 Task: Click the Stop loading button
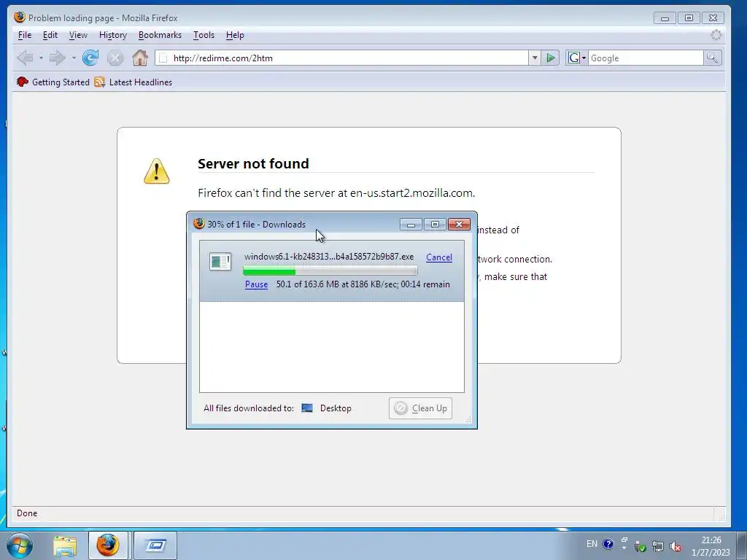coord(115,58)
